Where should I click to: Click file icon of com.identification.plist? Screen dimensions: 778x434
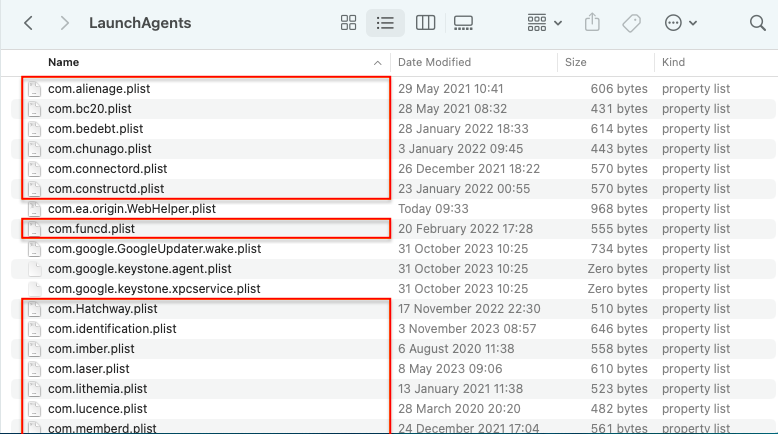click(34, 329)
